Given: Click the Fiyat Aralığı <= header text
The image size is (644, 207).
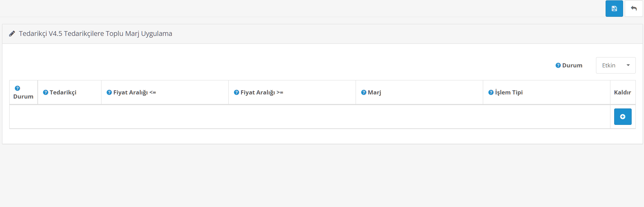Looking at the screenshot, I should point(134,92).
